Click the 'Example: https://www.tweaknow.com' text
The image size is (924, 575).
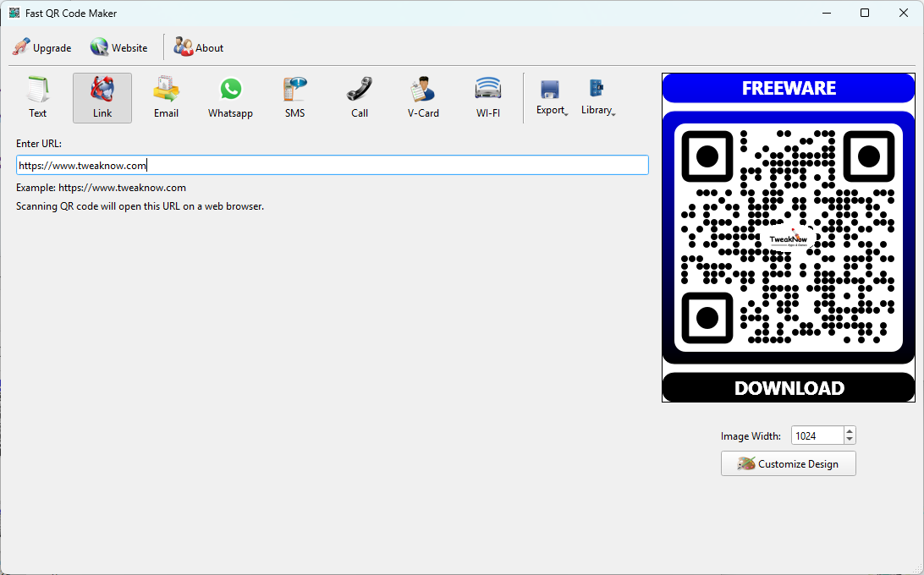pos(101,188)
